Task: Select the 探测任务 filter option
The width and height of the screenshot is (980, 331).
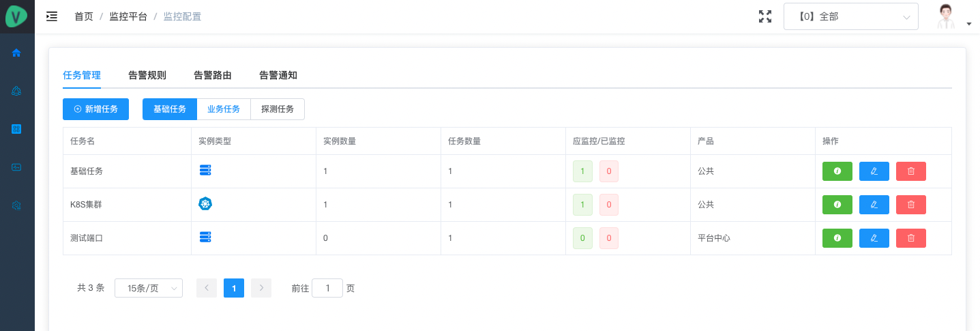Action: point(278,109)
